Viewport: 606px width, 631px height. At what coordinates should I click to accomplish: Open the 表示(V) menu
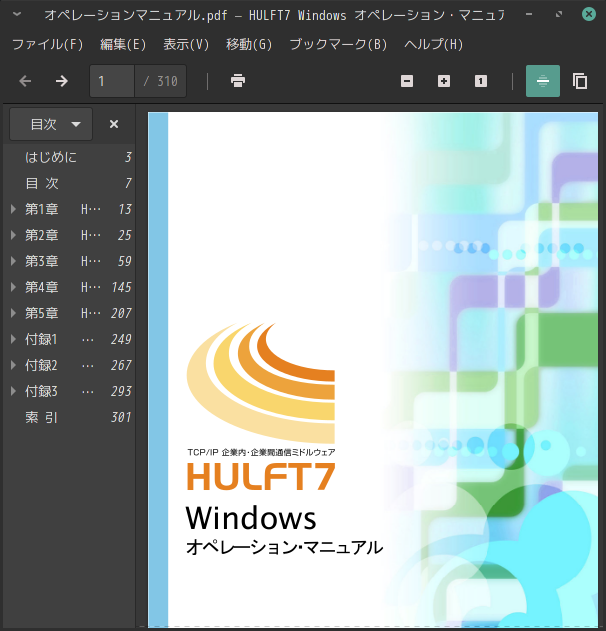(x=186, y=44)
